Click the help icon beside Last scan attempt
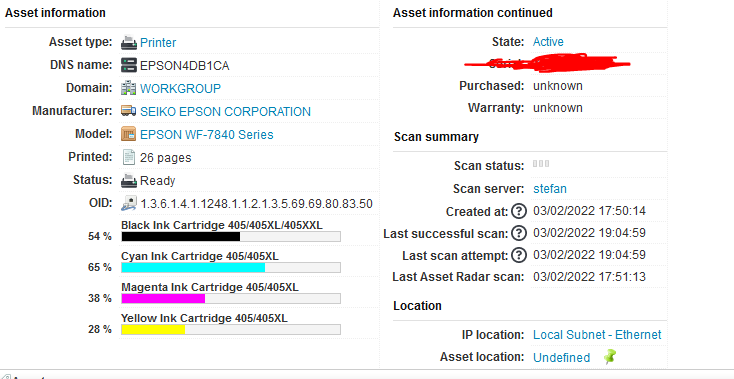This screenshot has height=379, width=734. [x=519, y=255]
